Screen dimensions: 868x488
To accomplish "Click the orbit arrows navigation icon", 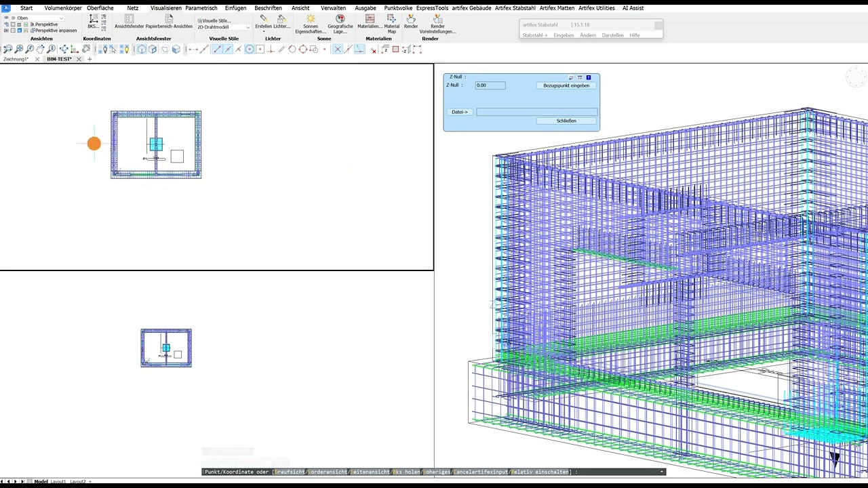I will pos(64,49).
